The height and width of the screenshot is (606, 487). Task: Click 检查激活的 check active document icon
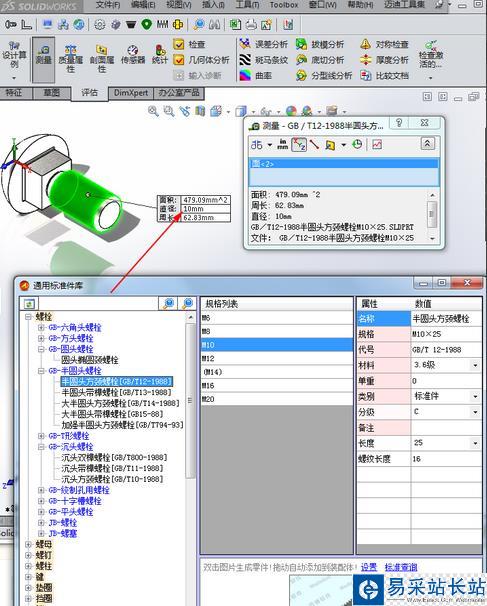pos(431,54)
